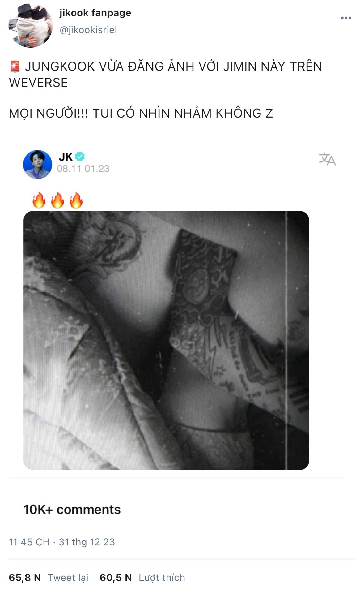Tap the red siren emoji in tweet
The width and height of the screenshot is (364, 594).
coord(15,66)
